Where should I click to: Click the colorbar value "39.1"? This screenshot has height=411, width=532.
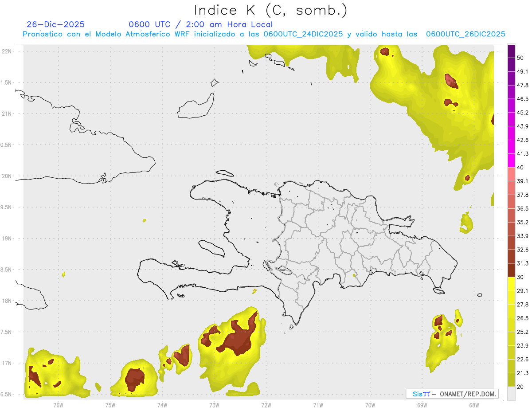(523, 181)
